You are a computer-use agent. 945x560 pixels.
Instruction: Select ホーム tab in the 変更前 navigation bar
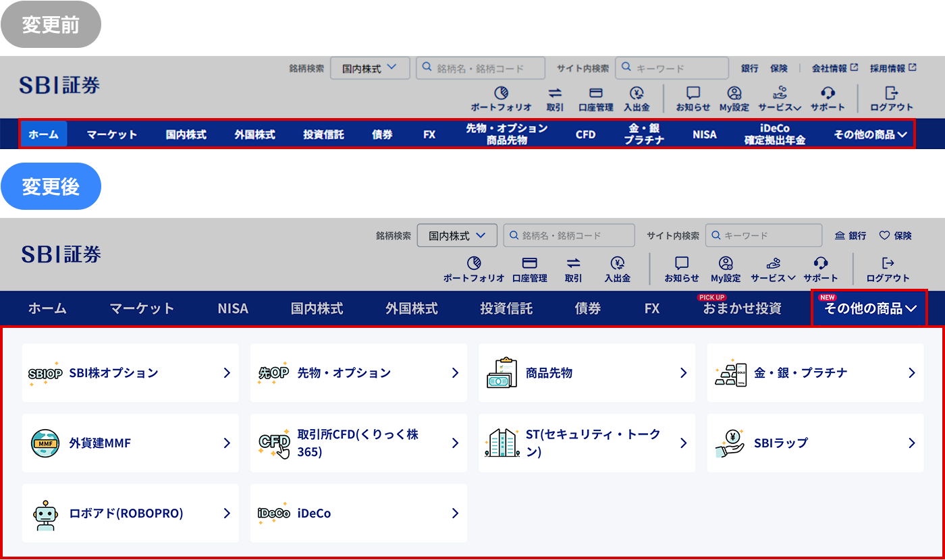pos(44,134)
